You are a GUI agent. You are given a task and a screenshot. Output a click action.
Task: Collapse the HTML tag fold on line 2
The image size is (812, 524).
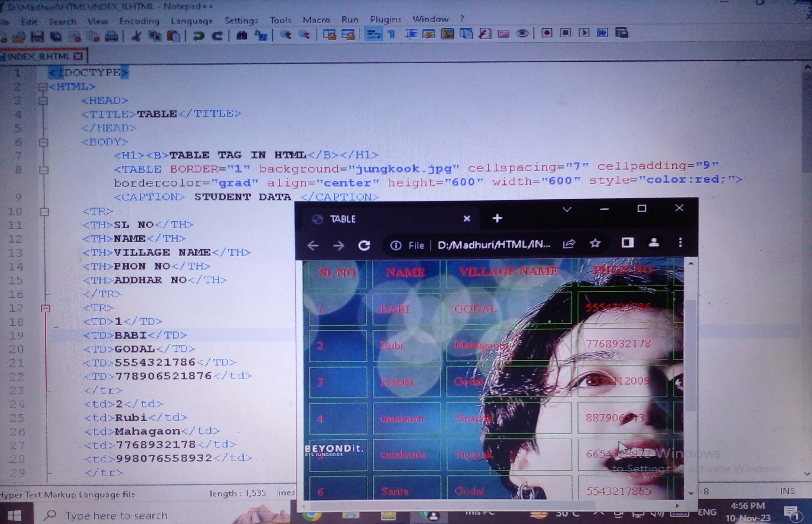pos(43,87)
